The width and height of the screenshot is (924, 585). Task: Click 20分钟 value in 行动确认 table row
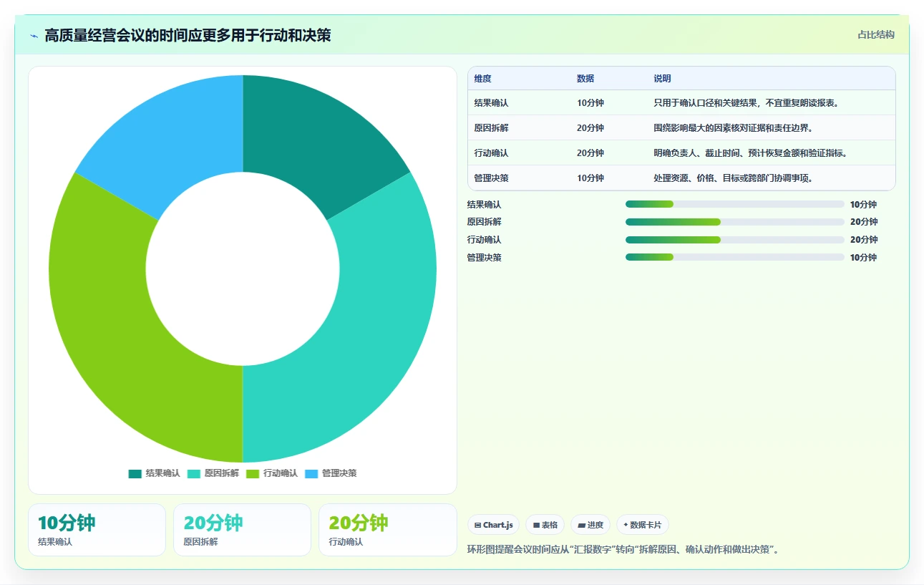[590, 153]
